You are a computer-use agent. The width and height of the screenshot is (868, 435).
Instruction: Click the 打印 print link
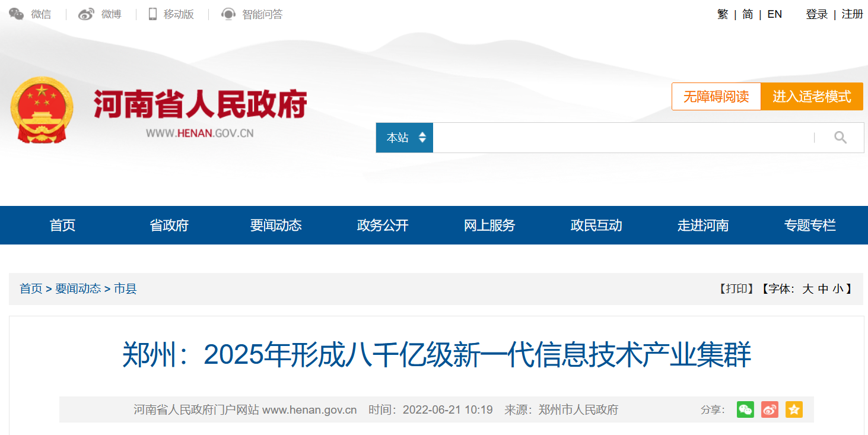tap(736, 289)
